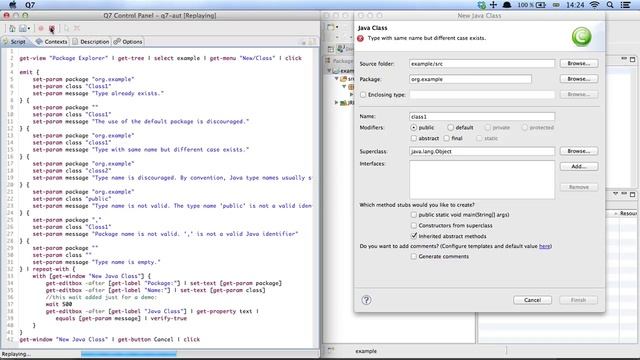
Task: Click script line with get-button Cancel
Action: [x=110, y=340]
